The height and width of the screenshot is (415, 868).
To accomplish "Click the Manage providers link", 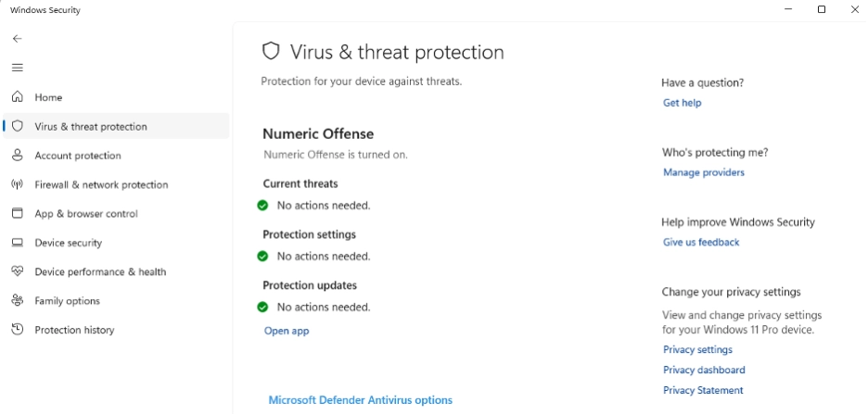I will click(703, 172).
